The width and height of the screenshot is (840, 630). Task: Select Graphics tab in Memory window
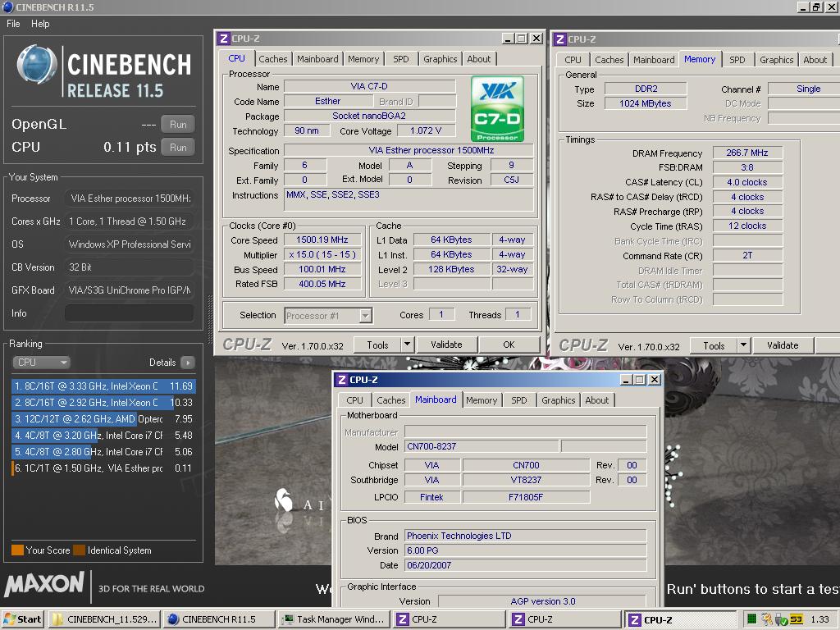[x=776, y=60]
